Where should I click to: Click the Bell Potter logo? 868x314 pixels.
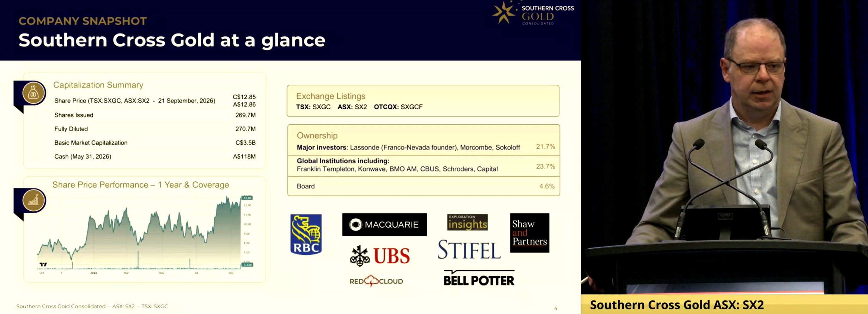pos(479,278)
